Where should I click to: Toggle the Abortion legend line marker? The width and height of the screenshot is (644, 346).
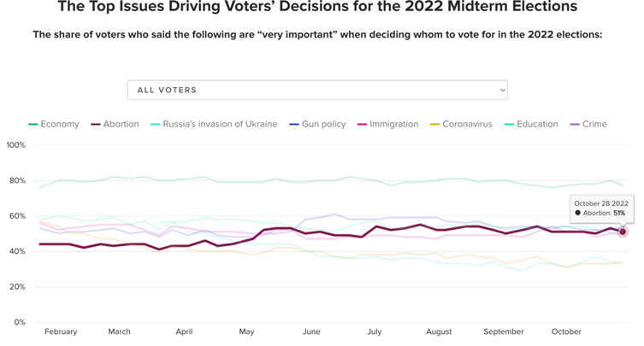[x=96, y=125]
